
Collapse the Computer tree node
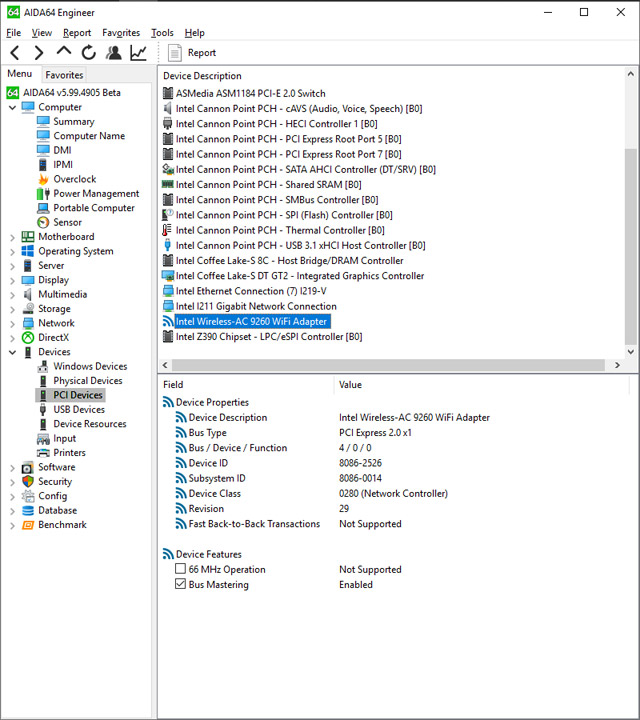click(x=12, y=107)
